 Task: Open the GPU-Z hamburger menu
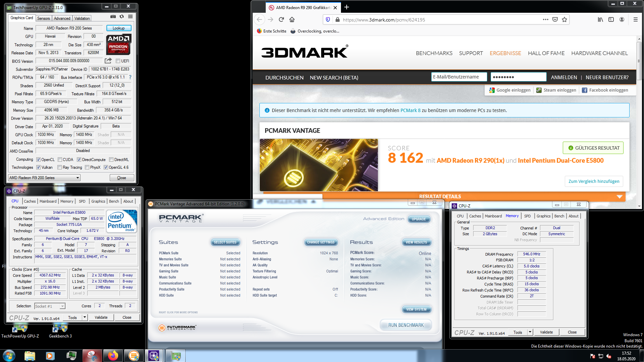pyautogui.click(x=130, y=16)
